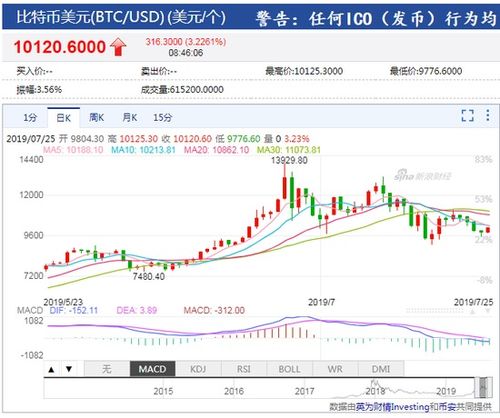Click 2016 on the overview timeline
The image size is (500, 418).
tap(234, 391)
